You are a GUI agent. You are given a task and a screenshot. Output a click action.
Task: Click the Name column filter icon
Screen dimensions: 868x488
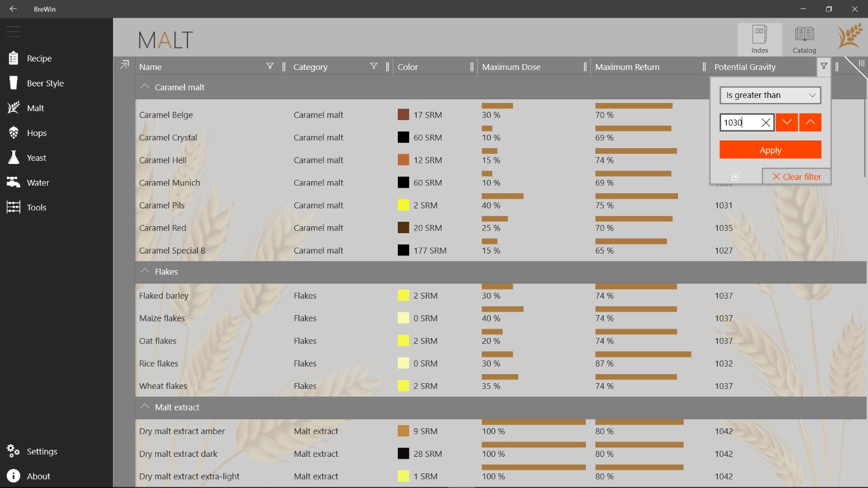pyautogui.click(x=270, y=66)
